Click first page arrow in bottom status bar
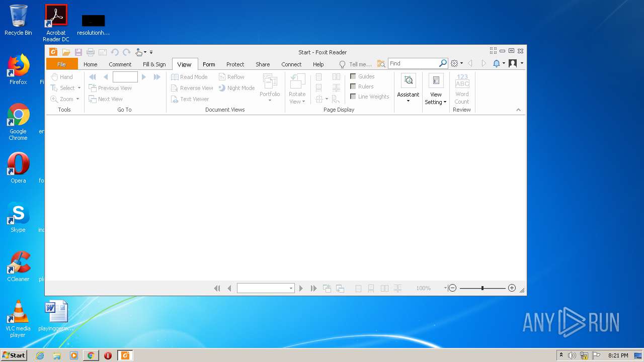This screenshot has width=644, height=362. pyautogui.click(x=217, y=288)
